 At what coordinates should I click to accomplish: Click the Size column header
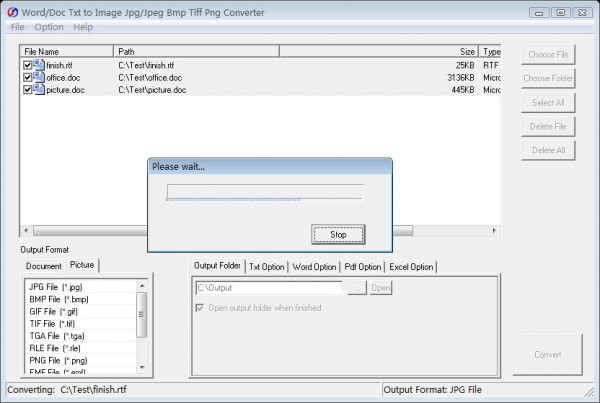(x=379, y=51)
